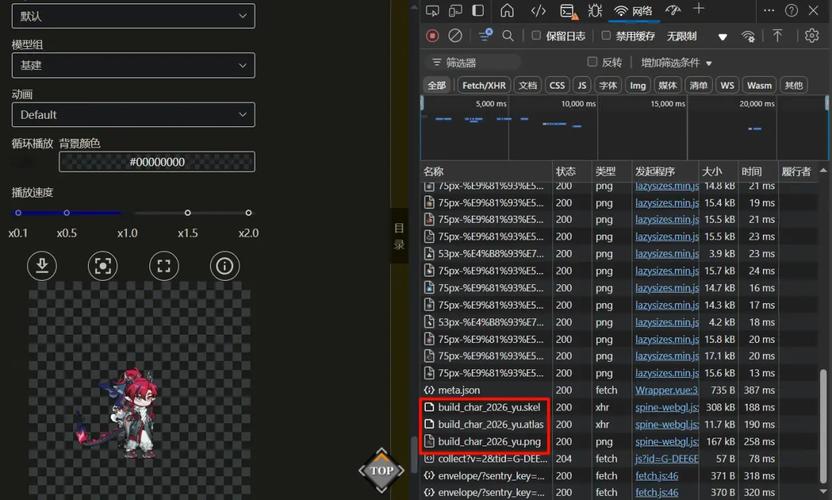The width and height of the screenshot is (832, 500).
Task: Open spine-webgl.js initiator for yu.skel
Action: pos(666,407)
